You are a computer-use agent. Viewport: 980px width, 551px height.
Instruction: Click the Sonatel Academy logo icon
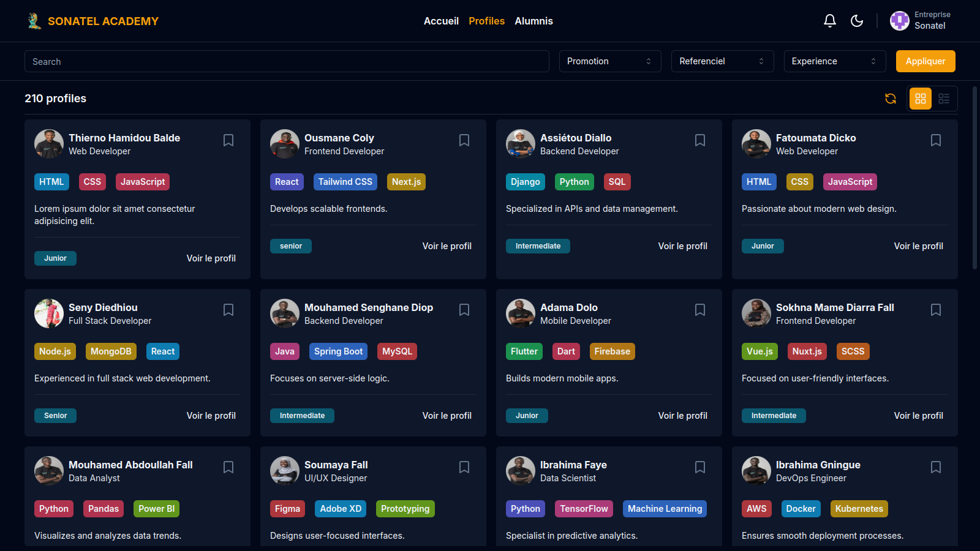pyautogui.click(x=34, y=21)
